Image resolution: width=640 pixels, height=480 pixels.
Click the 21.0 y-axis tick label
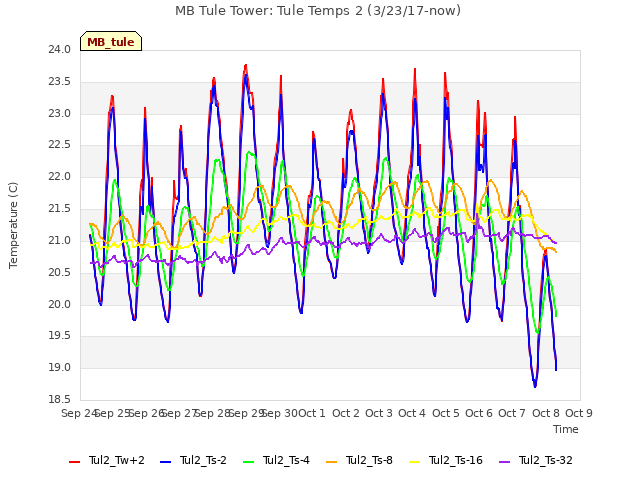coord(60,240)
